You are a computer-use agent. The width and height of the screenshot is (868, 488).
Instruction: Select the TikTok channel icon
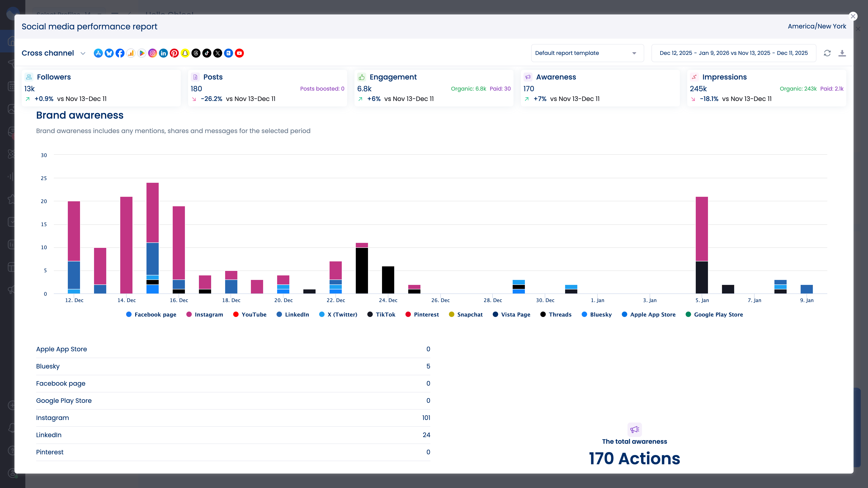(207, 53)
